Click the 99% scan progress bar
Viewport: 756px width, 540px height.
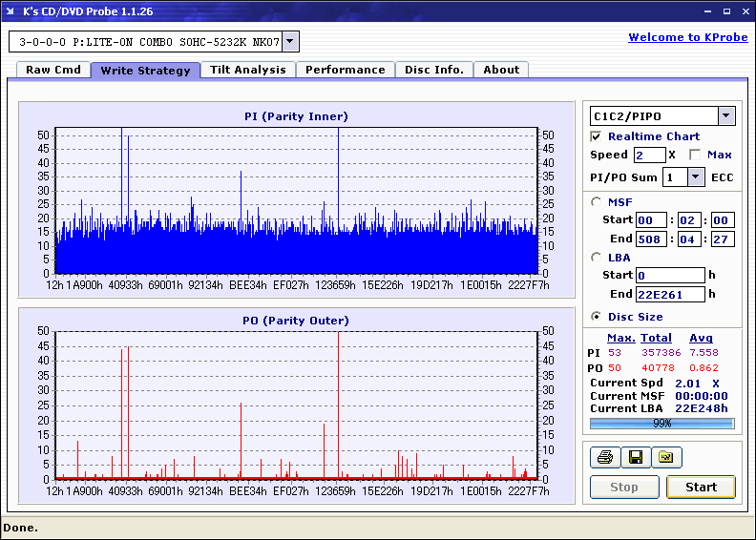(661, 423)
